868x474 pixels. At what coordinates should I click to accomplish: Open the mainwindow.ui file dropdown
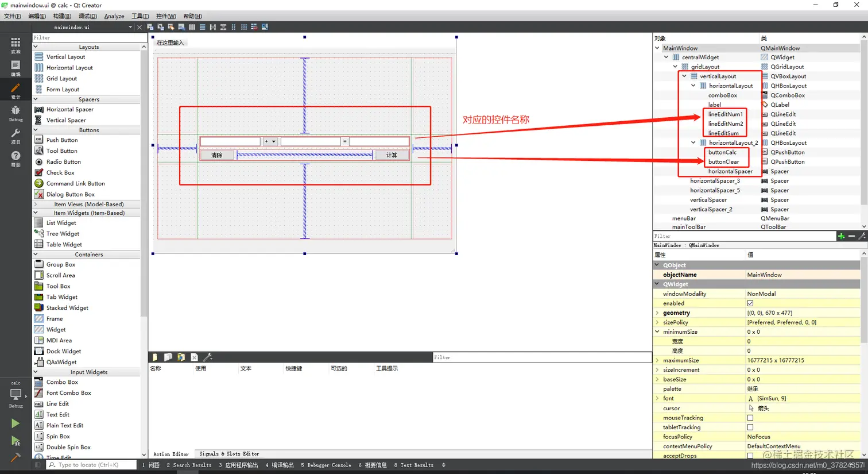130,27
